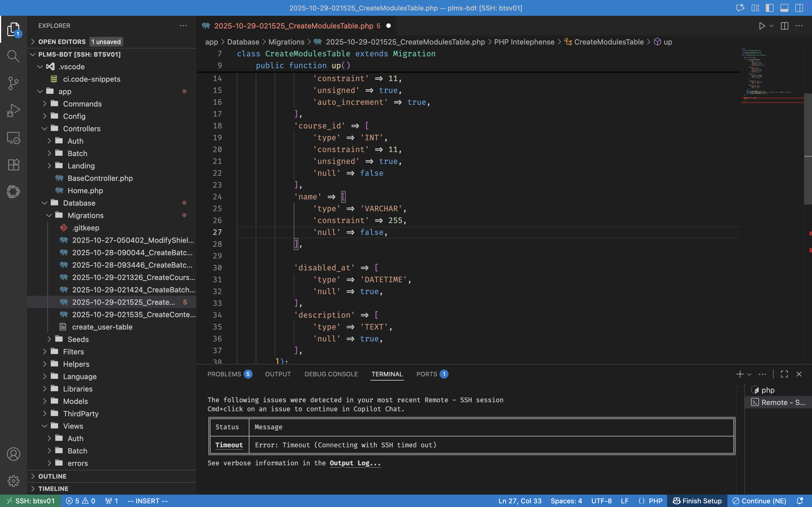Toggle the bottom panel layout button
The image size is (812, 507).
[784, 8]
